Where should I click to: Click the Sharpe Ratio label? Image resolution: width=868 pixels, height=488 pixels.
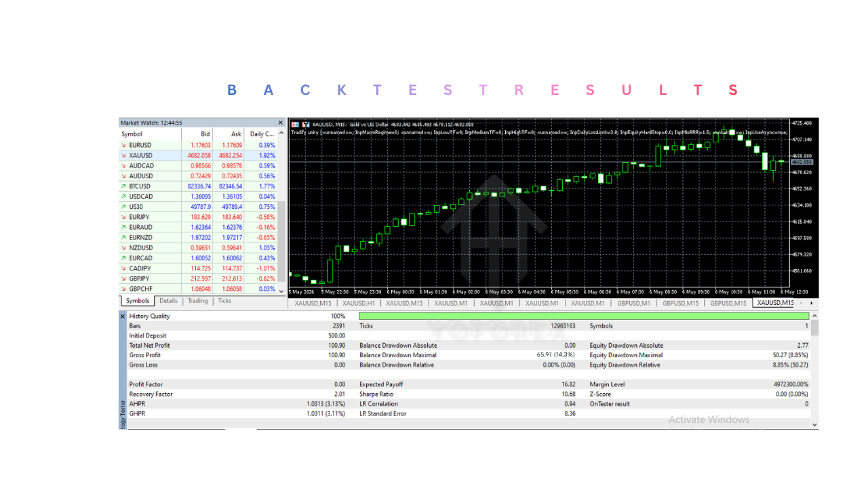(x=376, y=394)
